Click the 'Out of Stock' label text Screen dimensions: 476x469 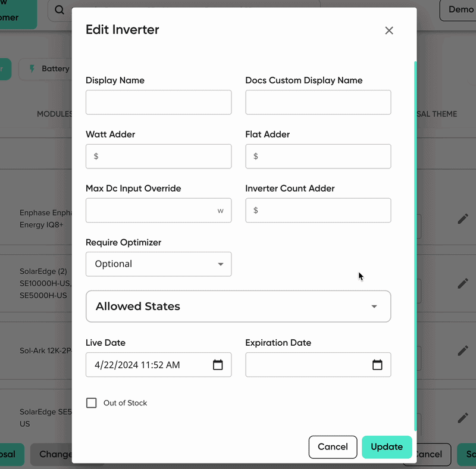125,403
